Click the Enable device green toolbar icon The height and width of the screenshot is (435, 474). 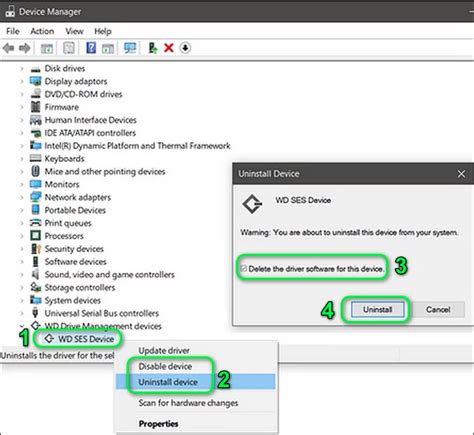pyautogui.click(x=153, y=48)
